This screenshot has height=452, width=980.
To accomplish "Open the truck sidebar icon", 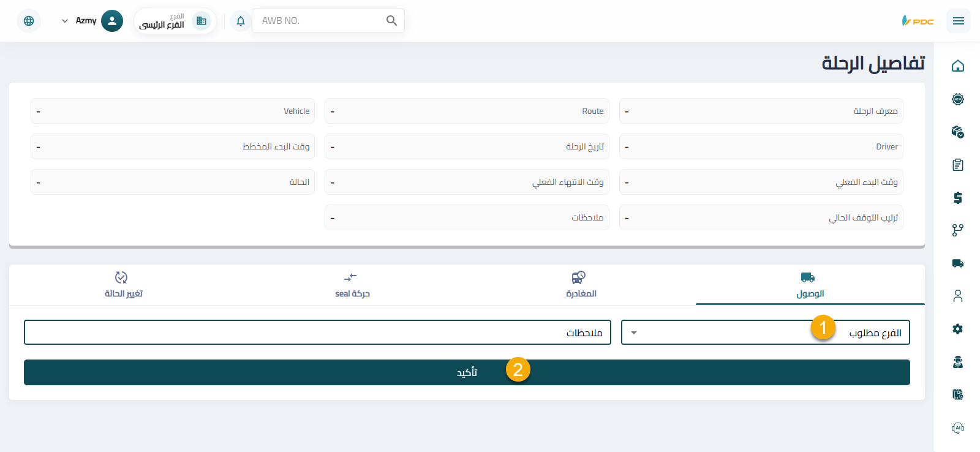I will coord(958,263).
